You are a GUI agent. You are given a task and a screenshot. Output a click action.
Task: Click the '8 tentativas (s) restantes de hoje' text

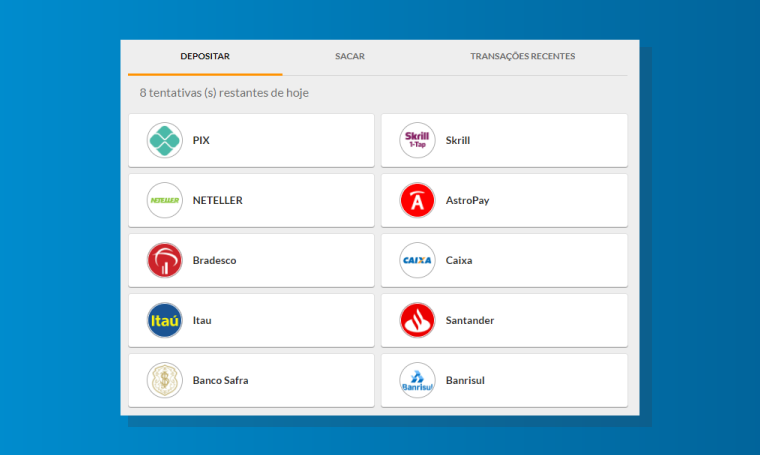point(224,93)
